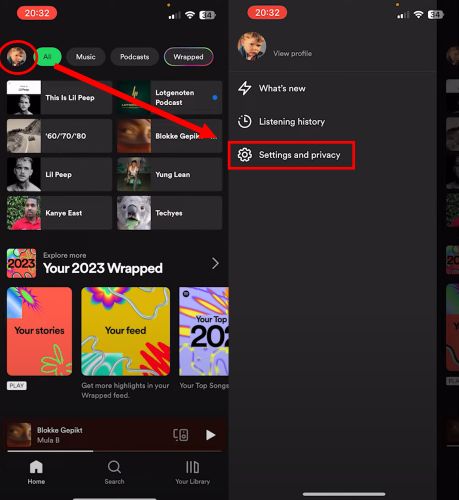The width and height of the screenshot is (459, 500).
Task: Open Your feed card
Action: (126, 331)
